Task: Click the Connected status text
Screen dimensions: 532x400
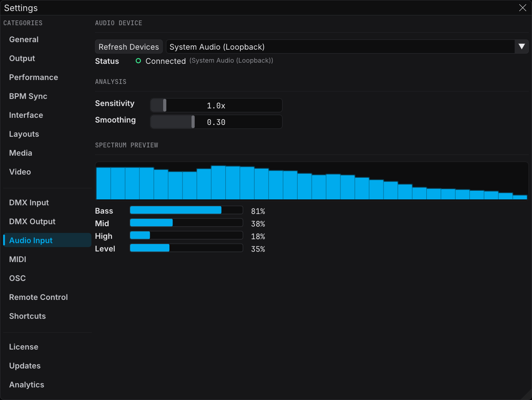Action: pyautogui.click(x=166, y=61)
